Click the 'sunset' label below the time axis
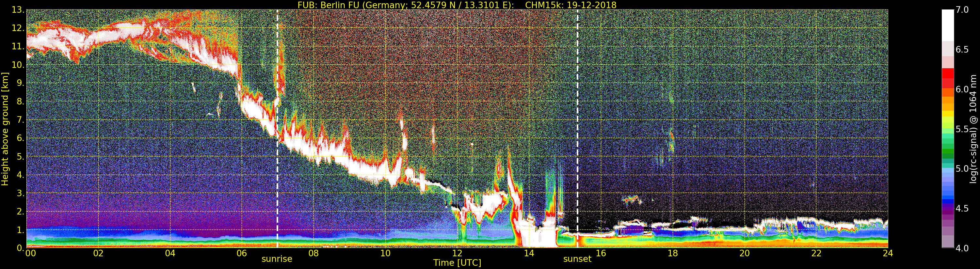The width and height of the screenshot is (980, 269). point(577,259)
